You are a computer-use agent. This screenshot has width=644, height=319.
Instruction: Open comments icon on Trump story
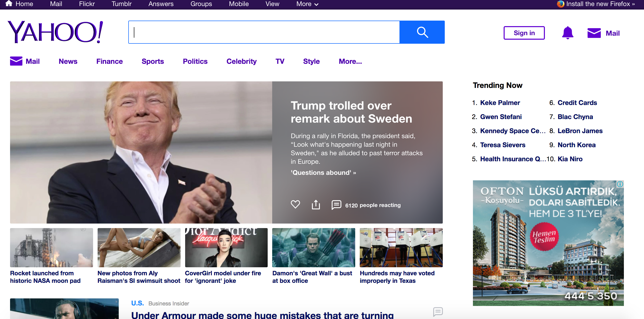pos(336,205)
